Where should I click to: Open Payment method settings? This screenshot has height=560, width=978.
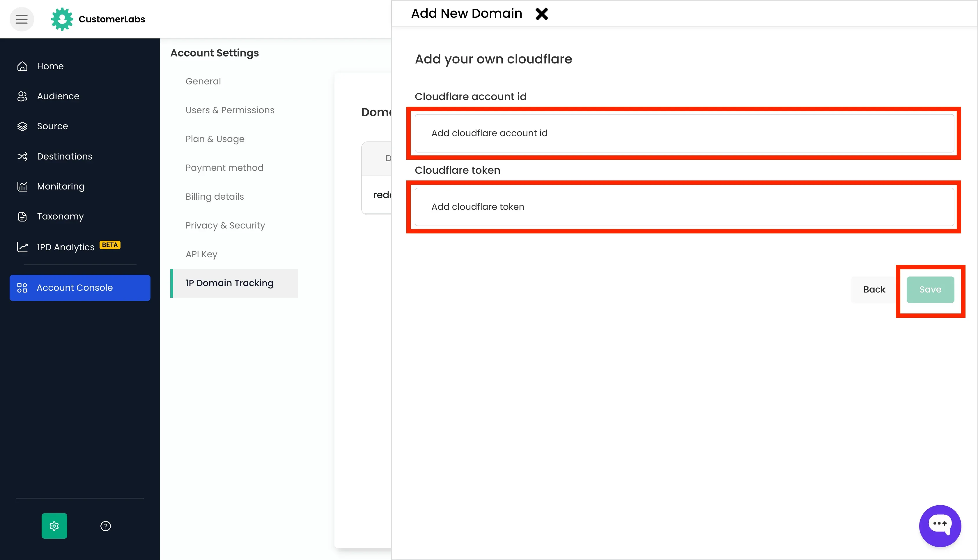point(224,168)
